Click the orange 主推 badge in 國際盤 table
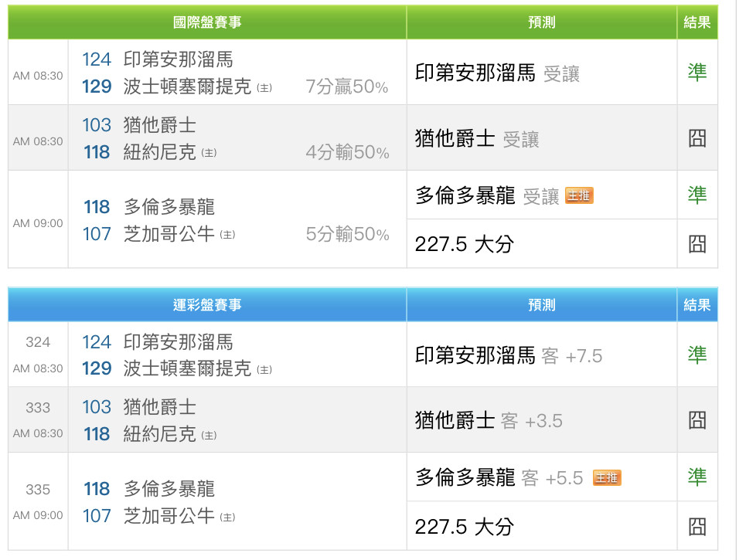Image resolution: width=746 pixels, height=560 pixels. pos(579,195)
